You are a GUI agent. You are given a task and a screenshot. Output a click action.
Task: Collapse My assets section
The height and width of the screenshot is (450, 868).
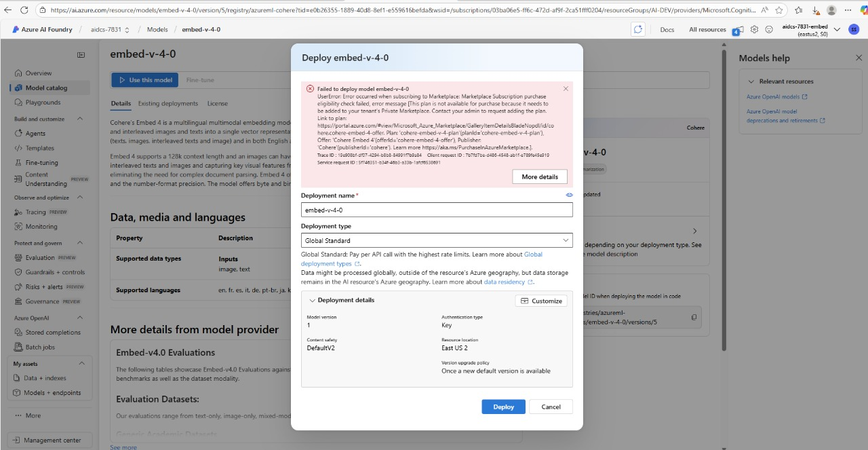[x=82, y=364]
